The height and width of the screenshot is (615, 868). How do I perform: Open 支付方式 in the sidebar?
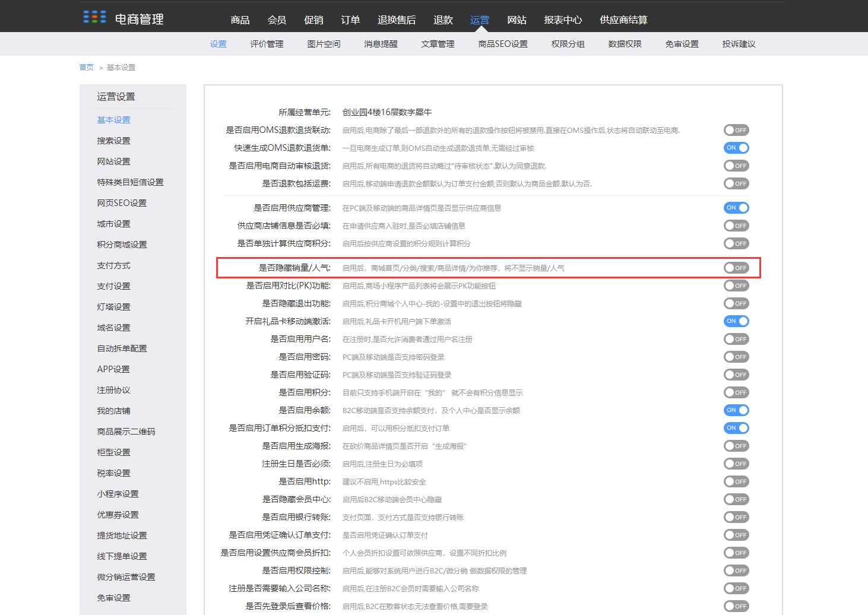[x=113, y=265]
